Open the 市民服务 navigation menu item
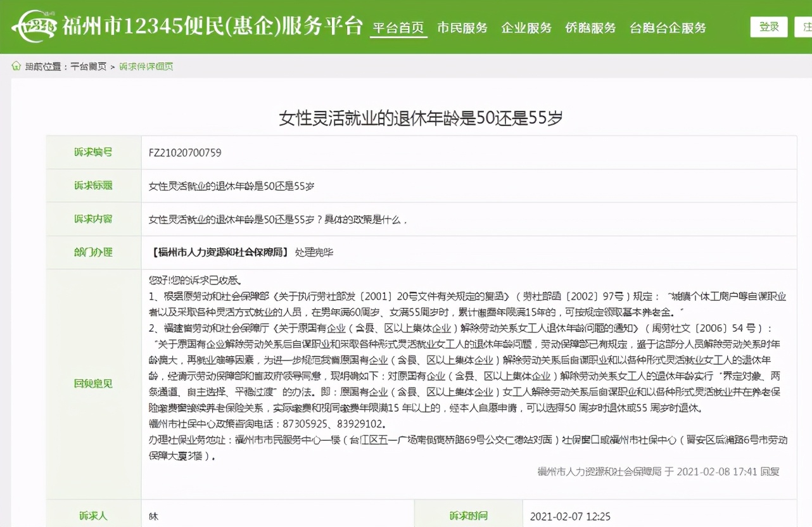This screenshot has width=812, height=527. [461, 28]
